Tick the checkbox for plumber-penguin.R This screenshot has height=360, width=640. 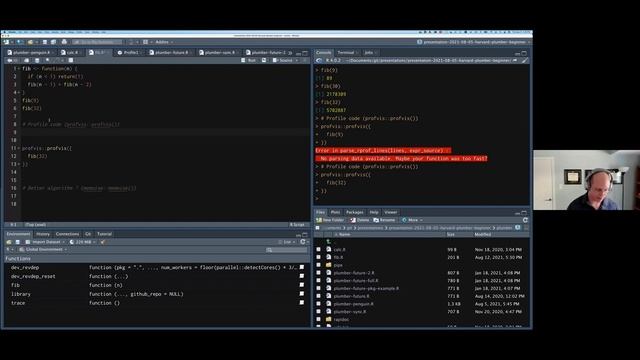tap(318, 304)
